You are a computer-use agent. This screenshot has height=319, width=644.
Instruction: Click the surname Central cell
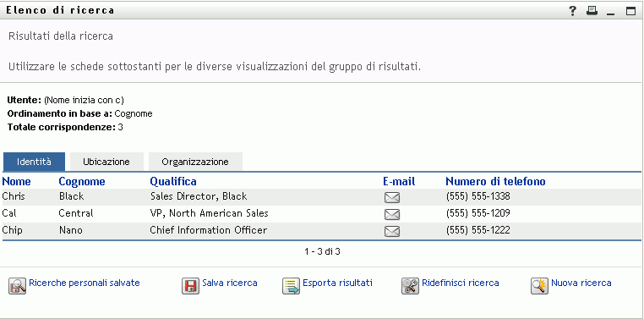pyautogui.click(x=76, y=213)
